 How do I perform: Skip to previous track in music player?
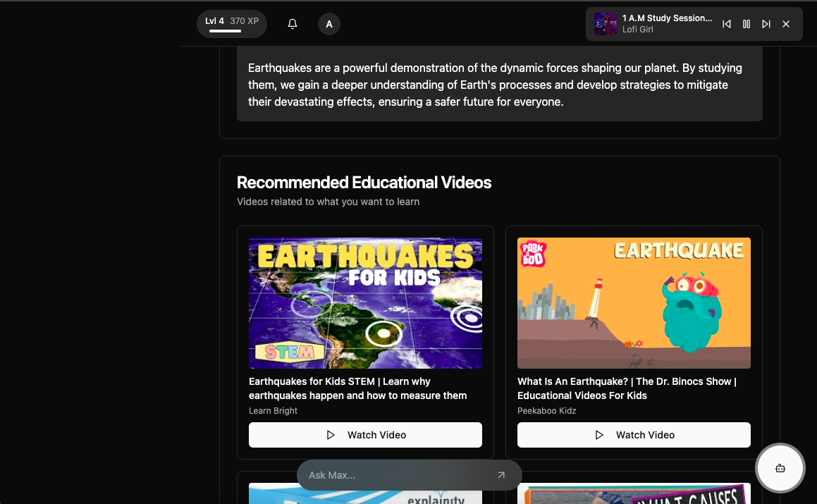click(x=726, y=24)
